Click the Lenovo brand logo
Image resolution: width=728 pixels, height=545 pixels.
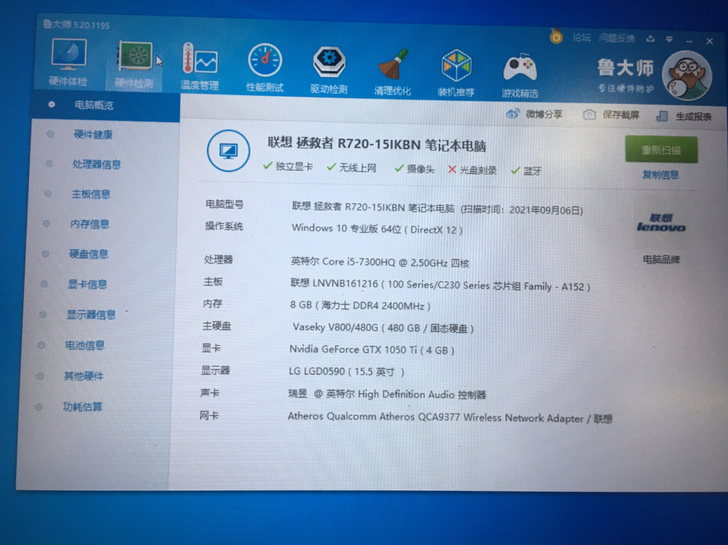(x=661, y=223)
